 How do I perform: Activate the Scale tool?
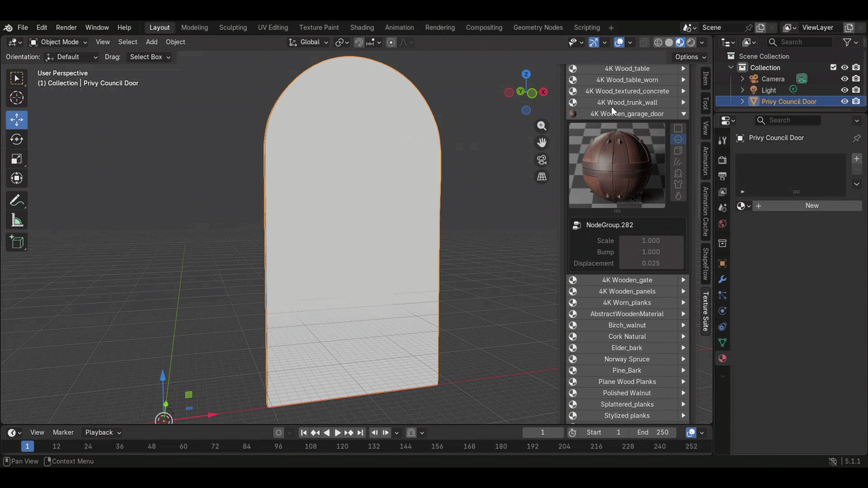click(x=17, y=159)
